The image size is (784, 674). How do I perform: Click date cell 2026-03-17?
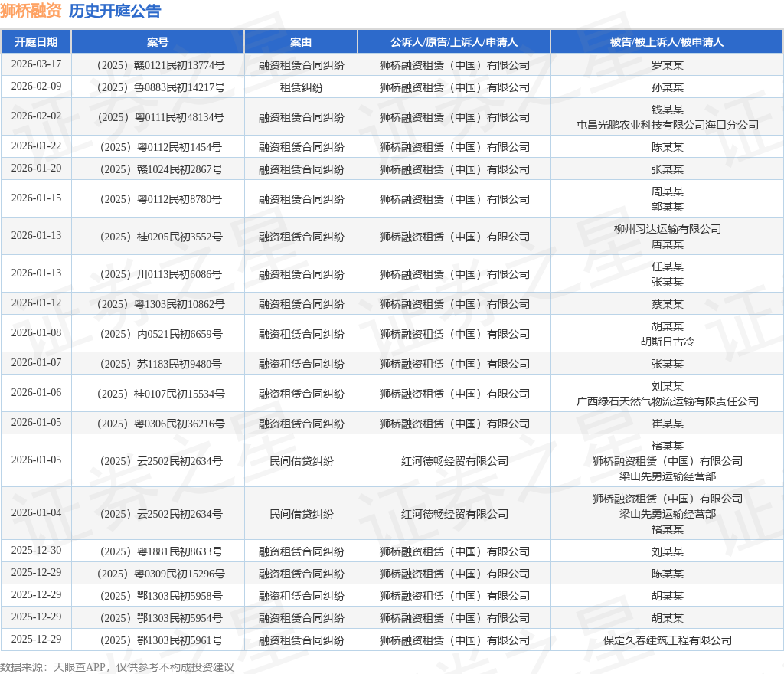tap(36, 64)
